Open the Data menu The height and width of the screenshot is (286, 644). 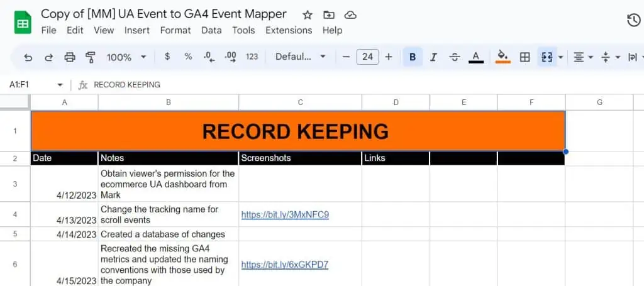pos(211,30)
